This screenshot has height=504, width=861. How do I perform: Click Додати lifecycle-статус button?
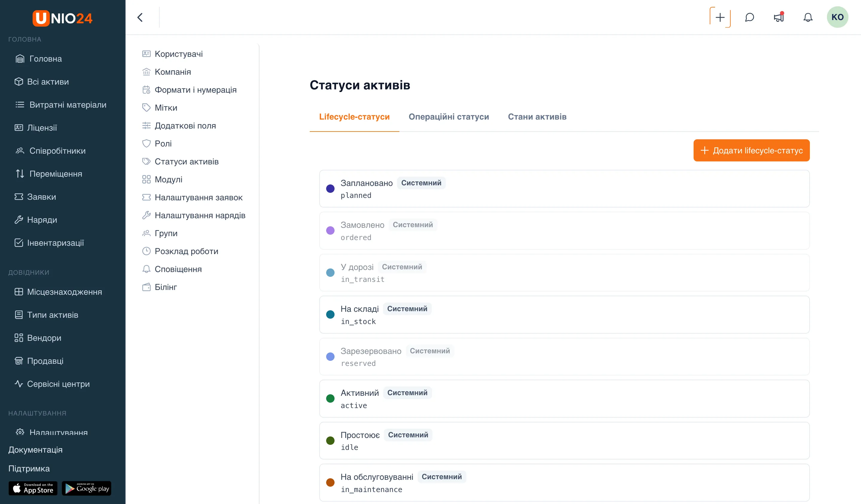tap(751, 150)
